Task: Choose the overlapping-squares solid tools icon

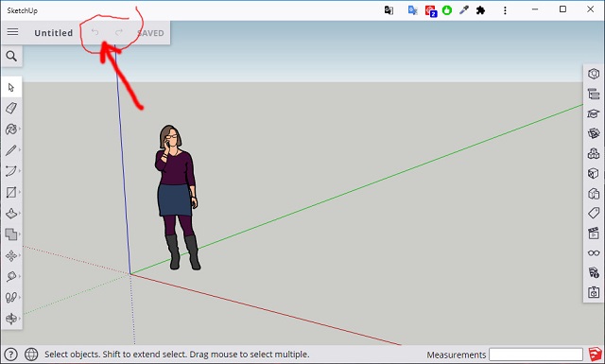Action: click(11, 234)
